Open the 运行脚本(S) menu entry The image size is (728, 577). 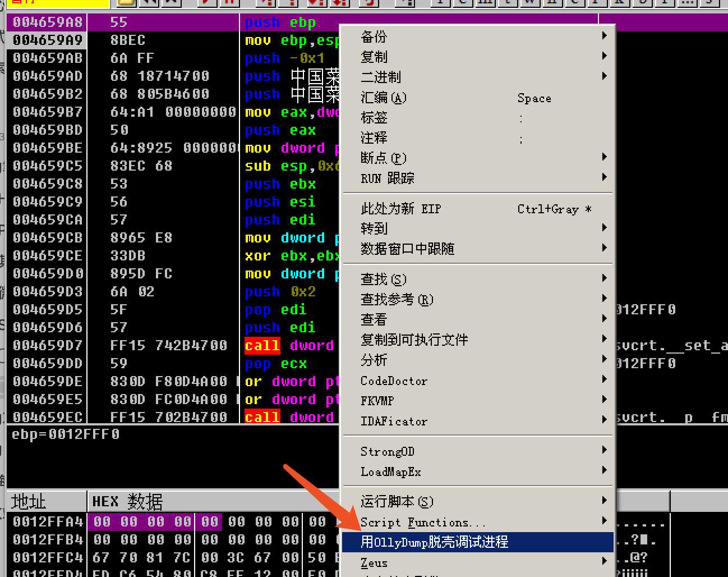(x=478, y=501)
